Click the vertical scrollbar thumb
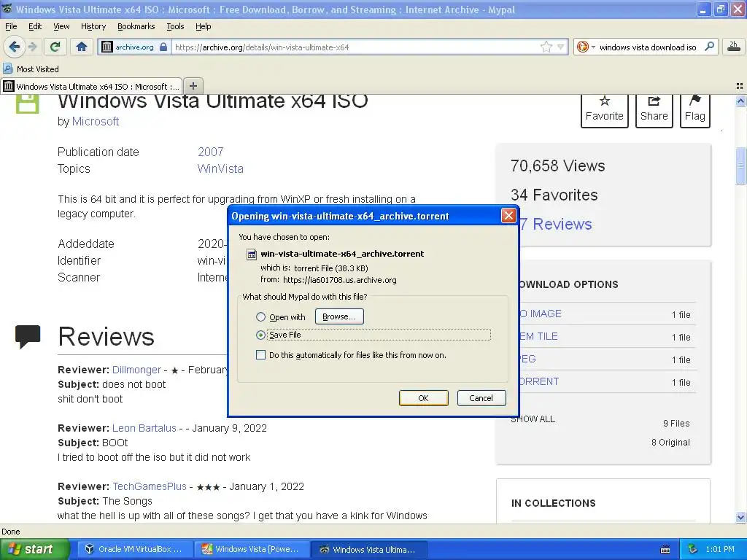 (740, 166)
